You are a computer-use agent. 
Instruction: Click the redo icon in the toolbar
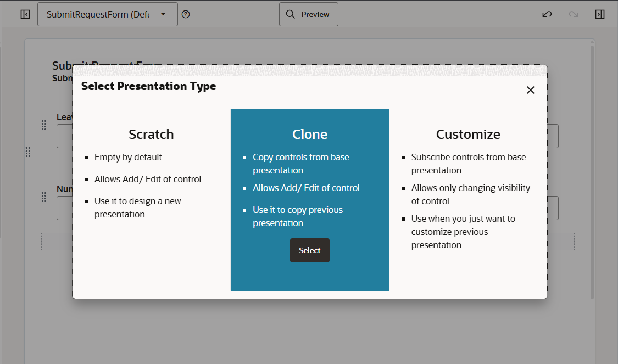coord(573,14)
